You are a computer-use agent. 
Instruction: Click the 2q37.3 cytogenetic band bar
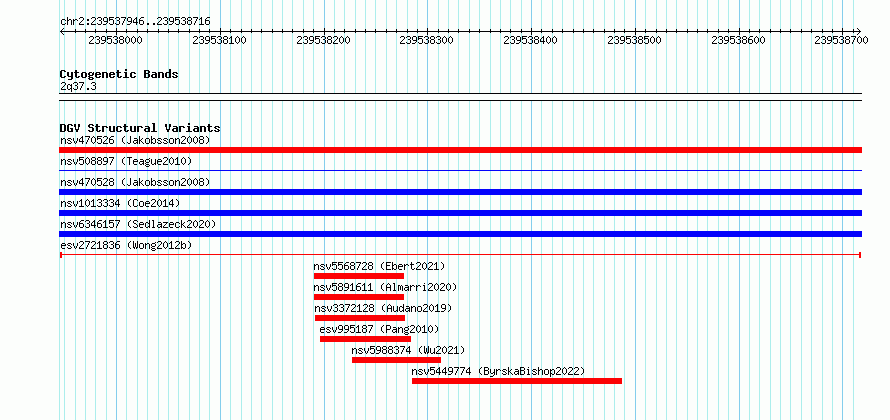460,97
